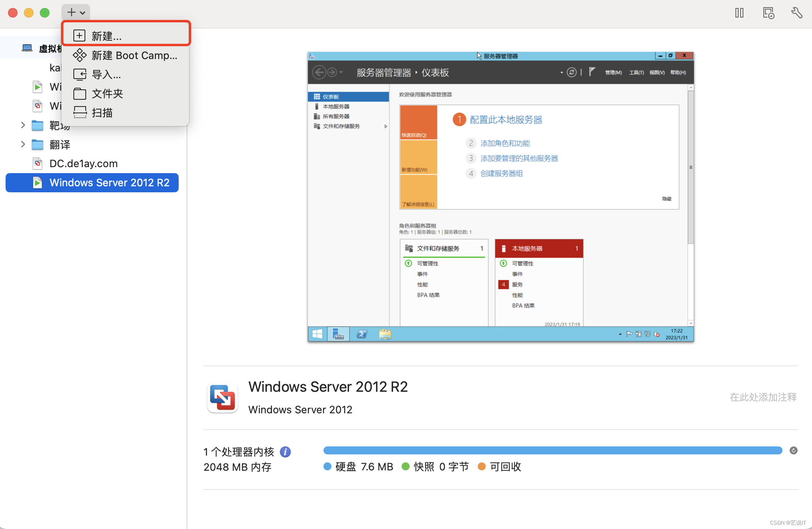Screen dimensions: 812x529
Task: Click the folder outline icon in menu
Action: (x=80, y=94)
